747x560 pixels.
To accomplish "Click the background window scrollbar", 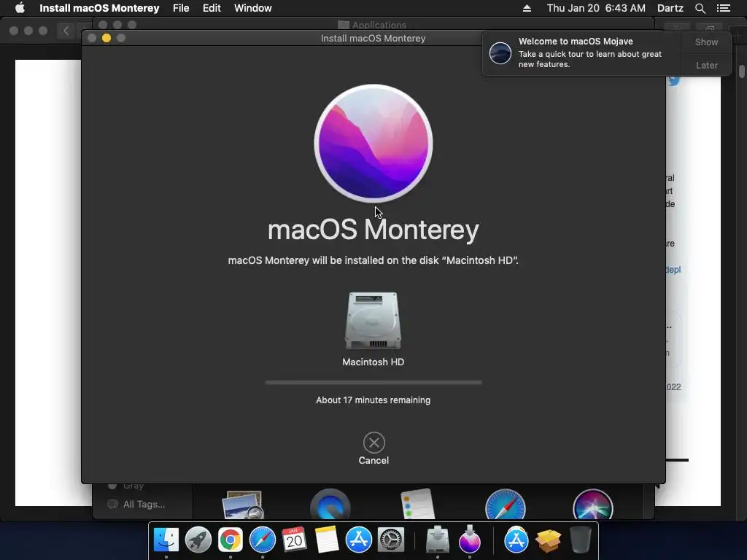I will [x=742, y=71].
